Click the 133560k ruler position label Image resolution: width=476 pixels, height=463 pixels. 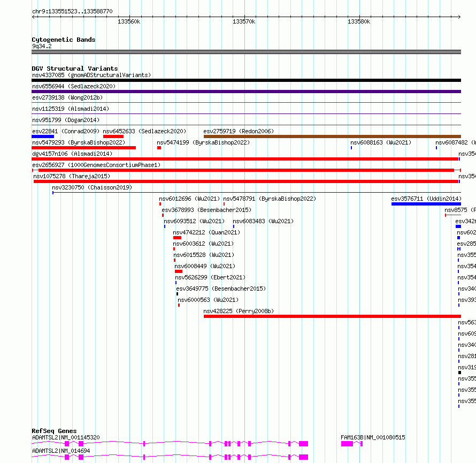(x=129, y=21)
